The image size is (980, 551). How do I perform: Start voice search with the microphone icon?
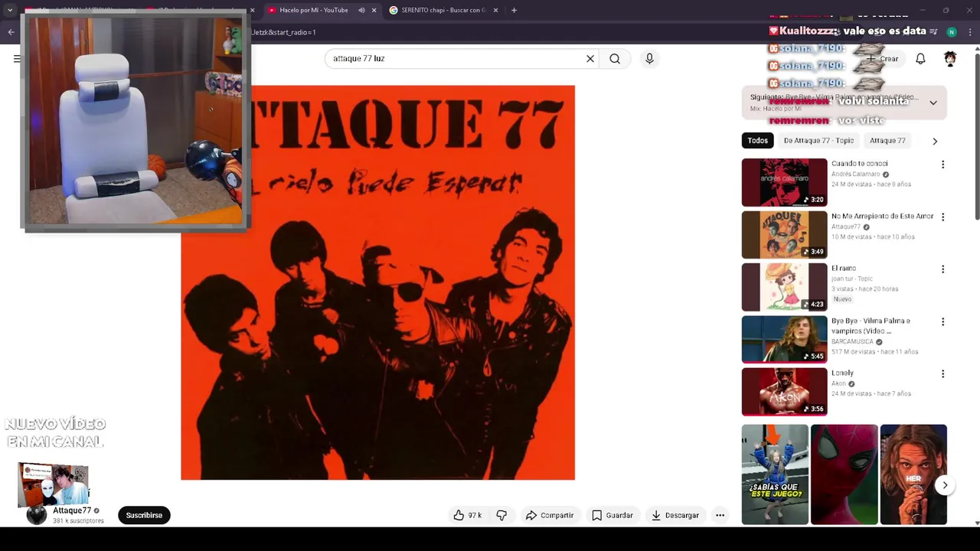(649, 59)
